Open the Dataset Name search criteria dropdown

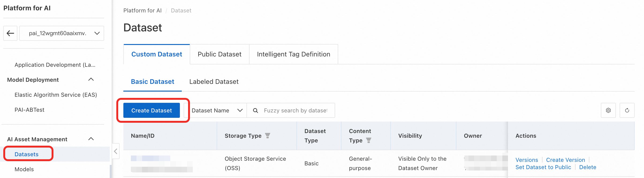pos(240,110)
